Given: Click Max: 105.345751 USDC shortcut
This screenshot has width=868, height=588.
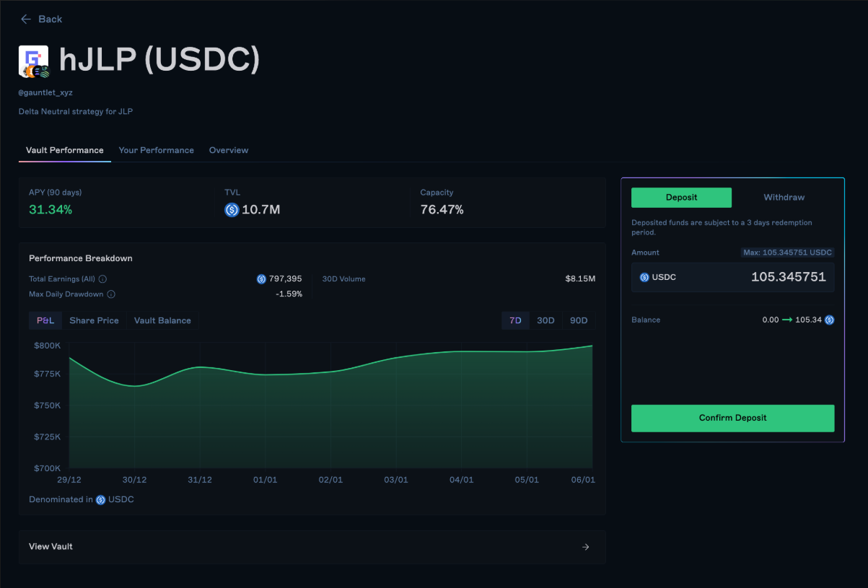Looking at the screenshot, I should pos(787,253).
